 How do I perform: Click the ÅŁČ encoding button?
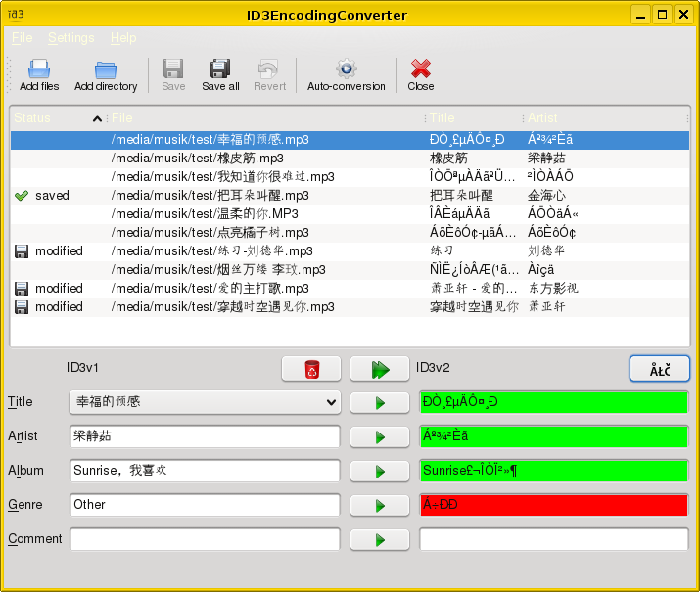pyautogui.click(x=660, y=369)
